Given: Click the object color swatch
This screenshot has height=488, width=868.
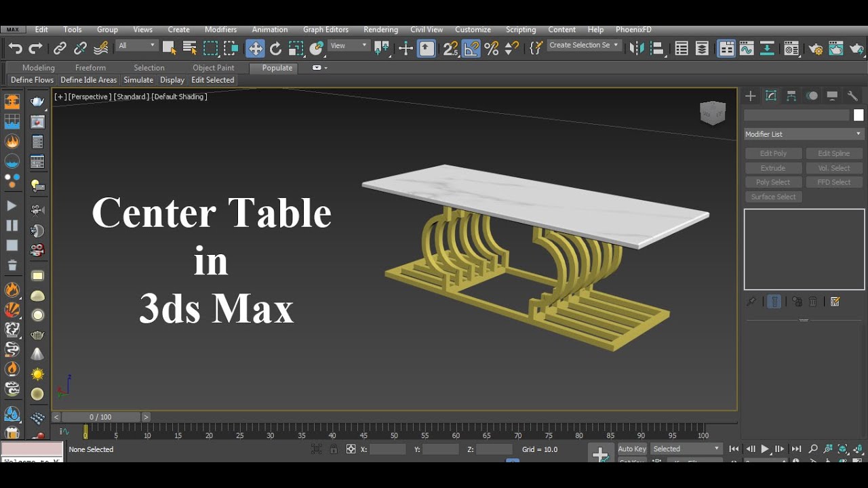Looking at the screenshot, I should 859,115.
